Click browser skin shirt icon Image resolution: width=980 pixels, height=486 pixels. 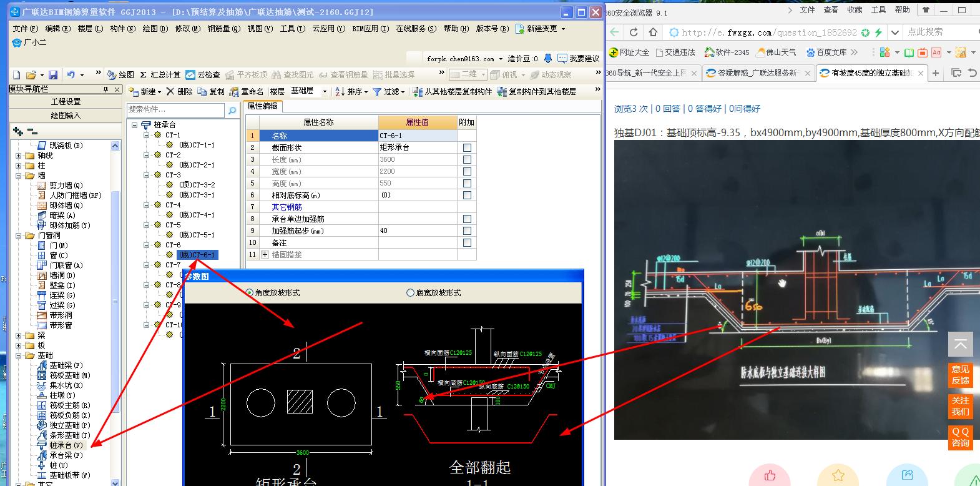point(926,10)
